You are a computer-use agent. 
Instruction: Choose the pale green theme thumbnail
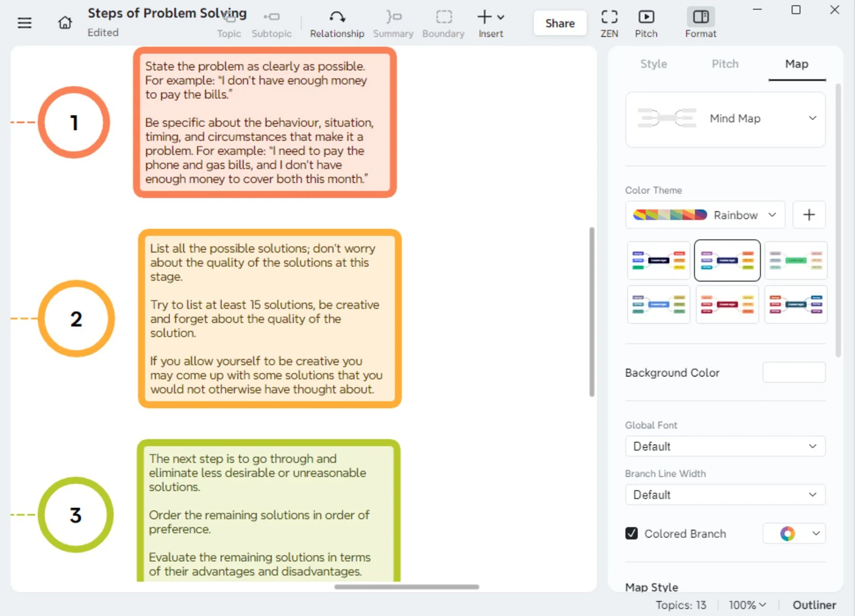(x=795, y=261)
